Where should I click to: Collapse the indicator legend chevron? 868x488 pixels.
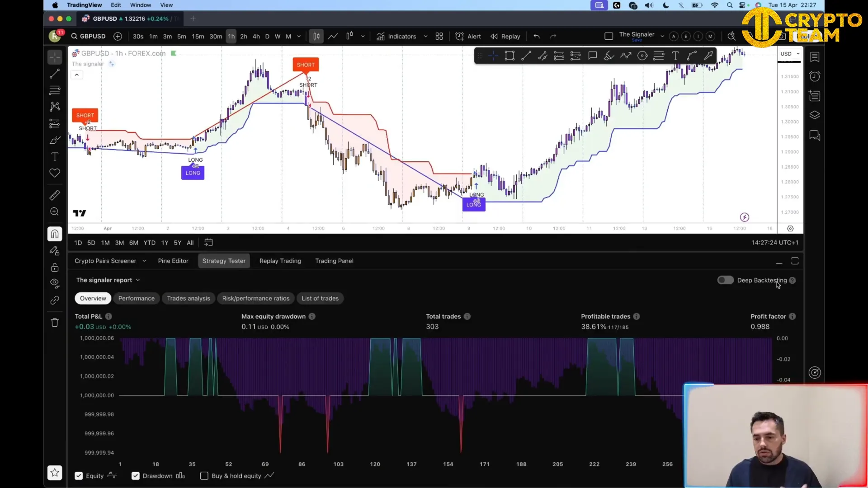77,75
